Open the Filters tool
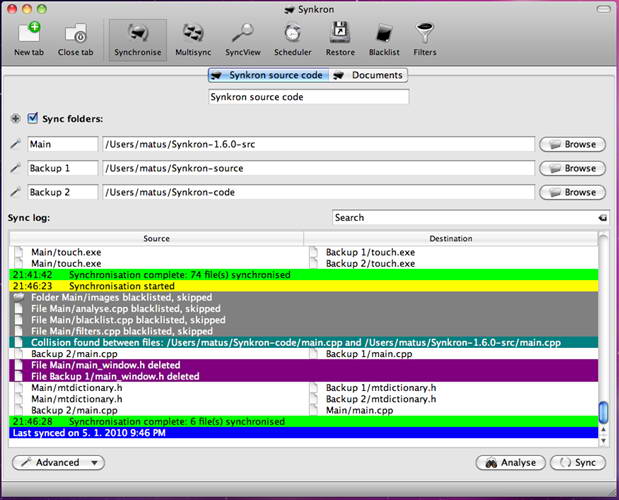 point(425,38)
